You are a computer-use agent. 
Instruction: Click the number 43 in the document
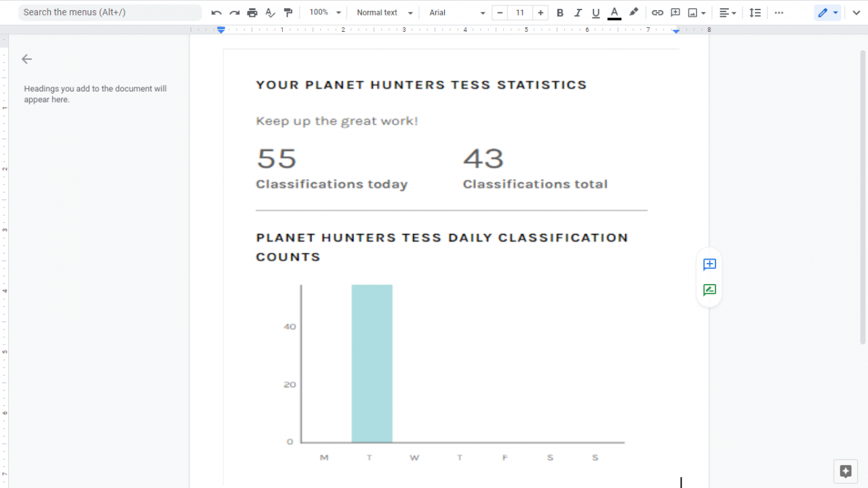484,159
